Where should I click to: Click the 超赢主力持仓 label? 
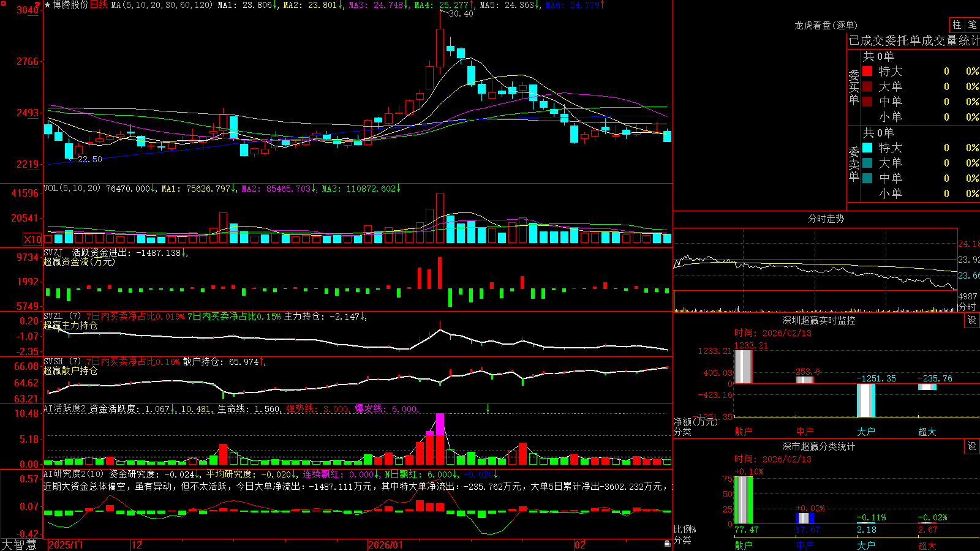coord(70,325)
